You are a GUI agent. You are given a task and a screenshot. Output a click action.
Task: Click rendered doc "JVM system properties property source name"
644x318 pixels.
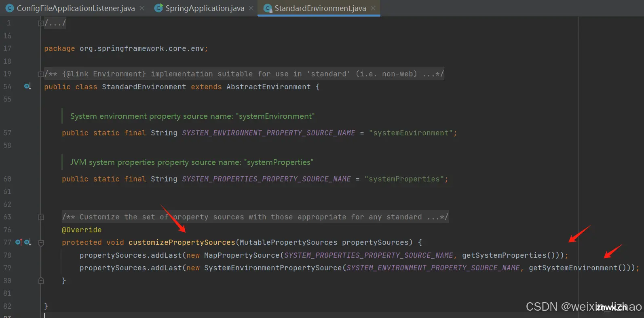[x=192, y=162]
